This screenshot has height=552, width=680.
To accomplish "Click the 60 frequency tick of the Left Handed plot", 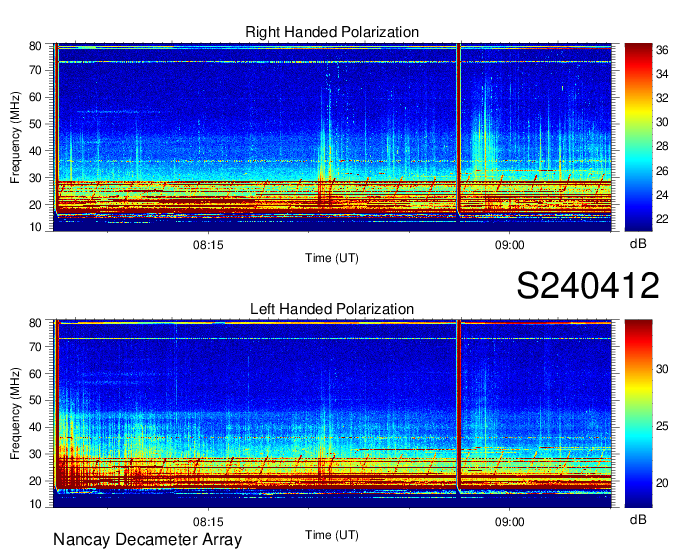I will point(35,374).
